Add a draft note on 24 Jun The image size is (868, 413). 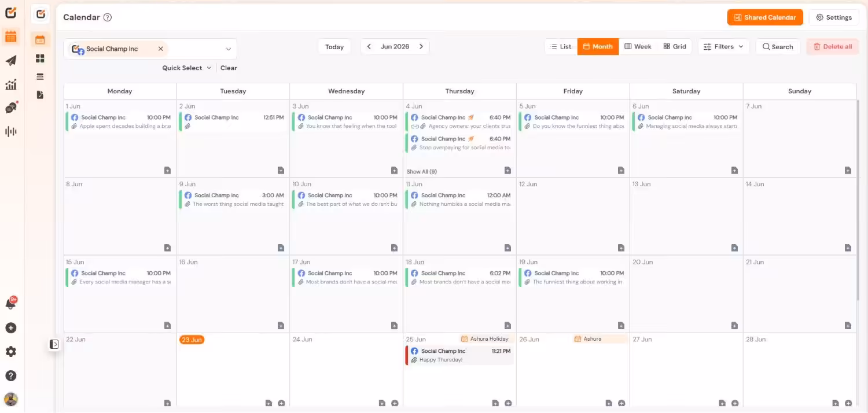(x=382, y=403)
